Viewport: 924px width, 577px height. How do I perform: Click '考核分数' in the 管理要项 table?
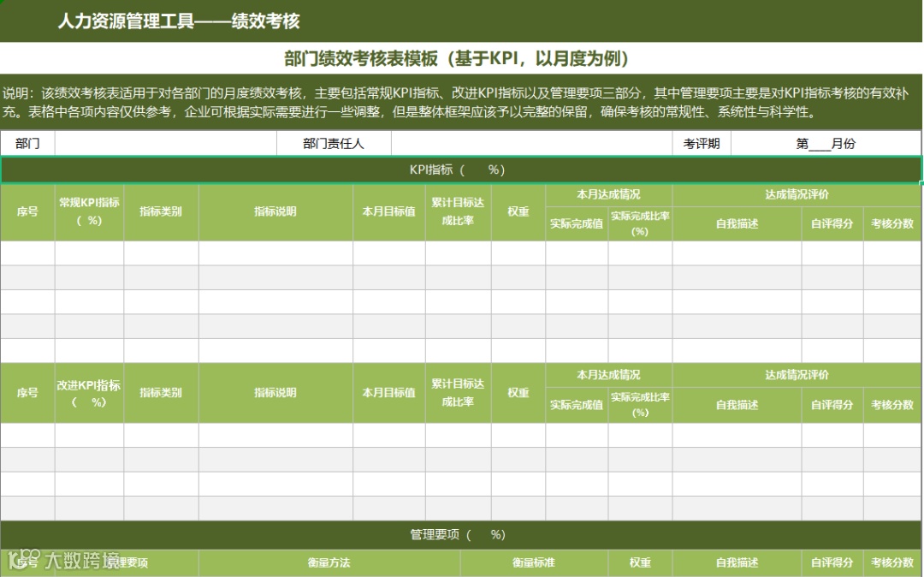(892, 562)
